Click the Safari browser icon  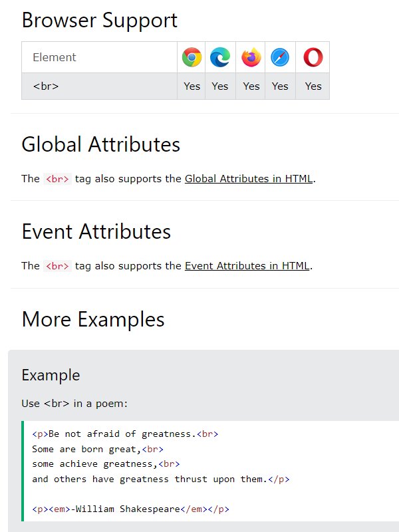280,57
